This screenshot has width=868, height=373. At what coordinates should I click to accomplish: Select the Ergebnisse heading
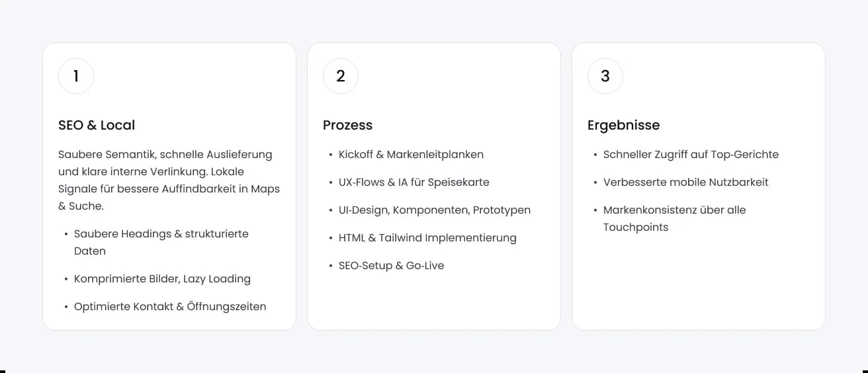click(623, 125)
